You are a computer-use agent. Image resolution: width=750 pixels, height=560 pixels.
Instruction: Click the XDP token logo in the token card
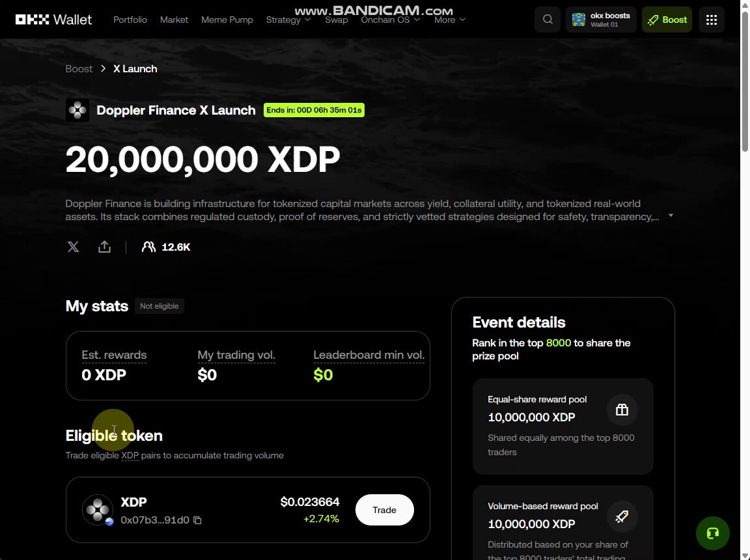[x=98, y=510]
